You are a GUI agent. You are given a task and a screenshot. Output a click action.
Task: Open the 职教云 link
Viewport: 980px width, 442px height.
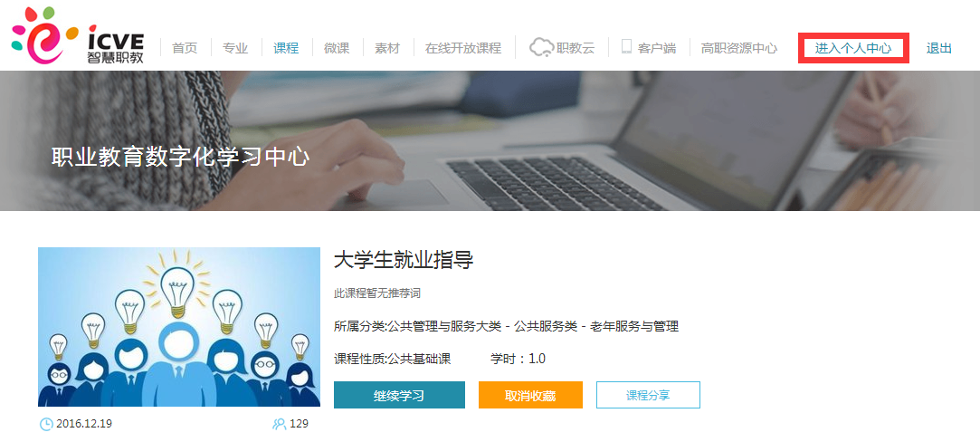pos(576,48)
